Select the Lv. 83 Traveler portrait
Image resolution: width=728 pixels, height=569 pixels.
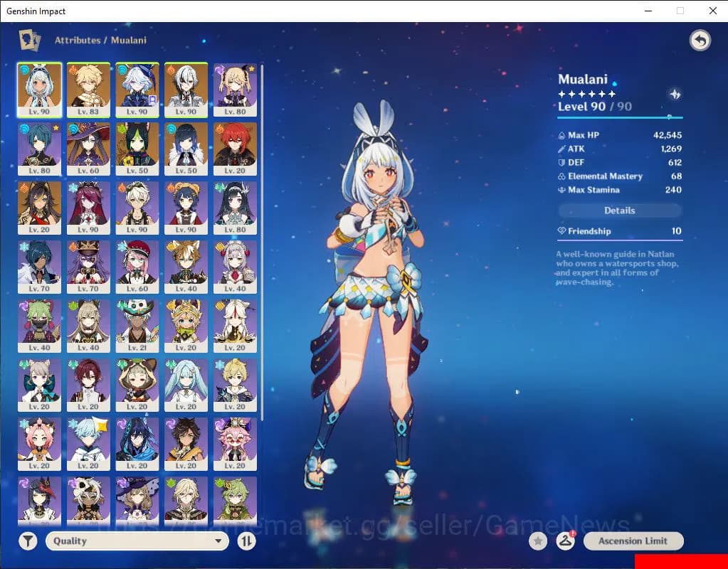click(88, 90)
